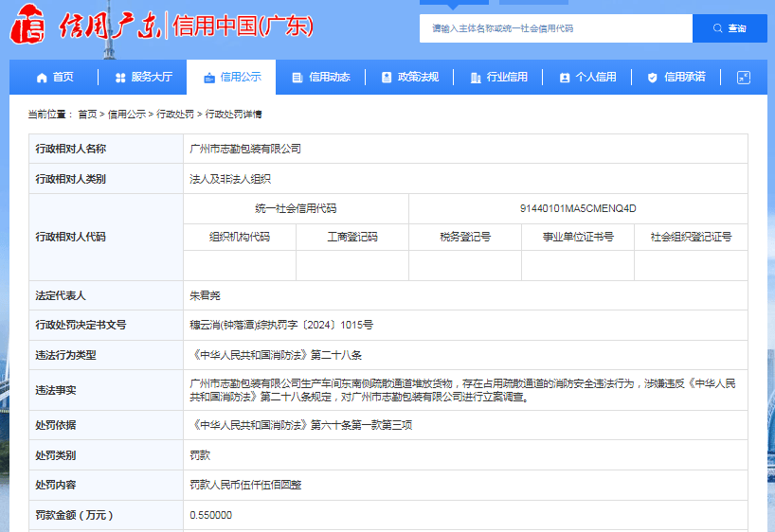
Task: Click company name 广州市志勤包装有限公司 in table
Action: (245, 149)
